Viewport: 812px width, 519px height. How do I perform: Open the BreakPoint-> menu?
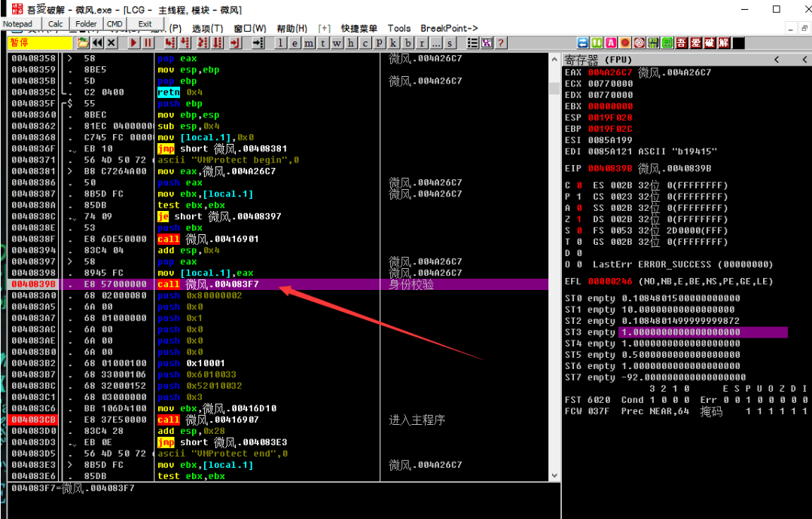tap(449, 29)
